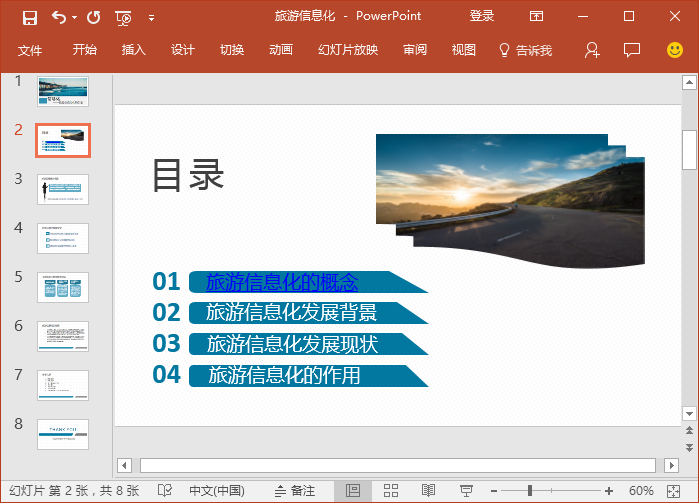Open the spell check status icon

pyautogui.click(x=164, y=491)
